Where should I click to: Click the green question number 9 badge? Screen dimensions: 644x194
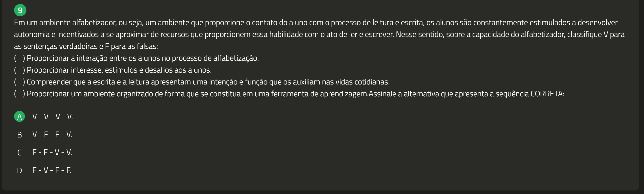[x=20, y=10]
